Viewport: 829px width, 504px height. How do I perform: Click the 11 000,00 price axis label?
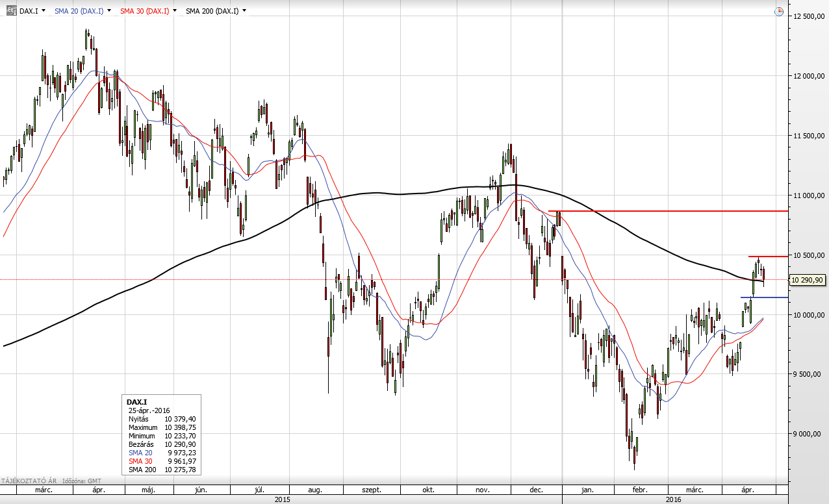click(x=808, y=195)
